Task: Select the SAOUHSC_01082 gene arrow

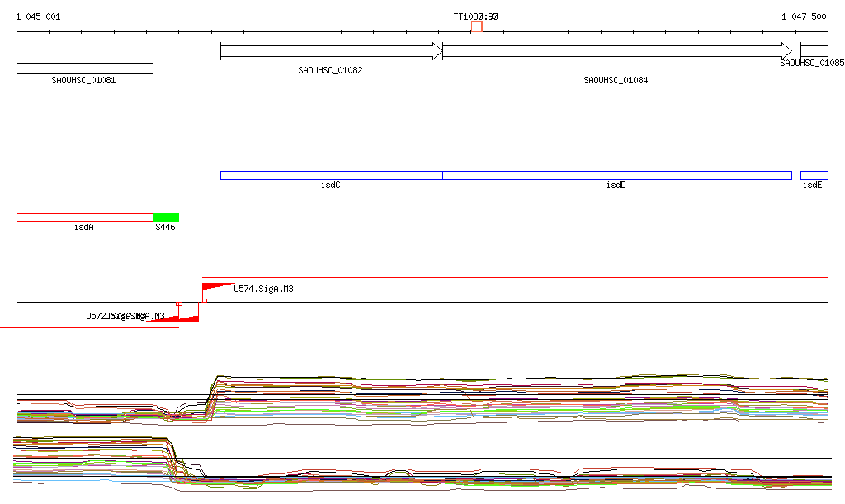Action: point(331,51)
